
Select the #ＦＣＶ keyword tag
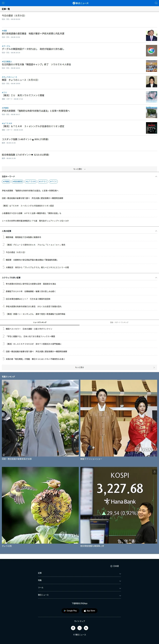pyautogui.click(x=53, y=182)
